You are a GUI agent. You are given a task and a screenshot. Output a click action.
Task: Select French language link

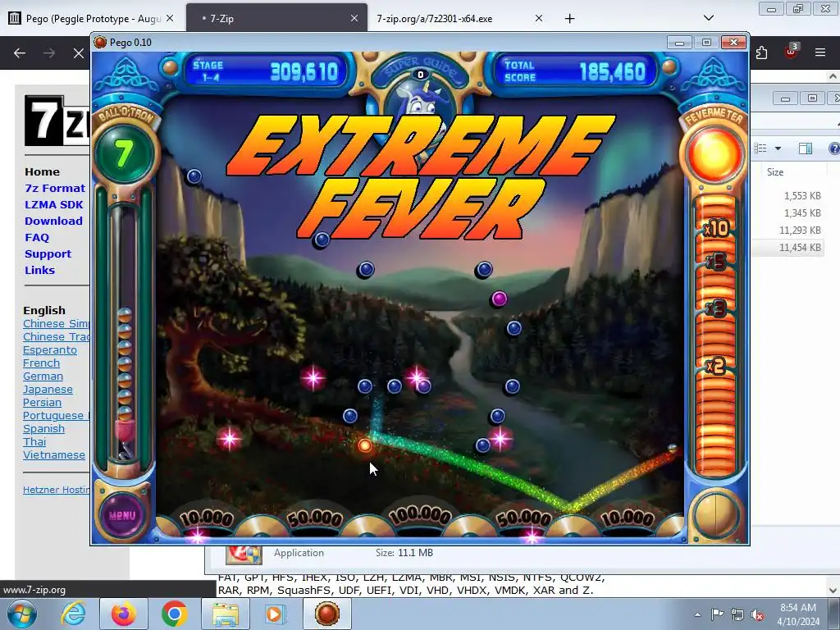[41, 363]
